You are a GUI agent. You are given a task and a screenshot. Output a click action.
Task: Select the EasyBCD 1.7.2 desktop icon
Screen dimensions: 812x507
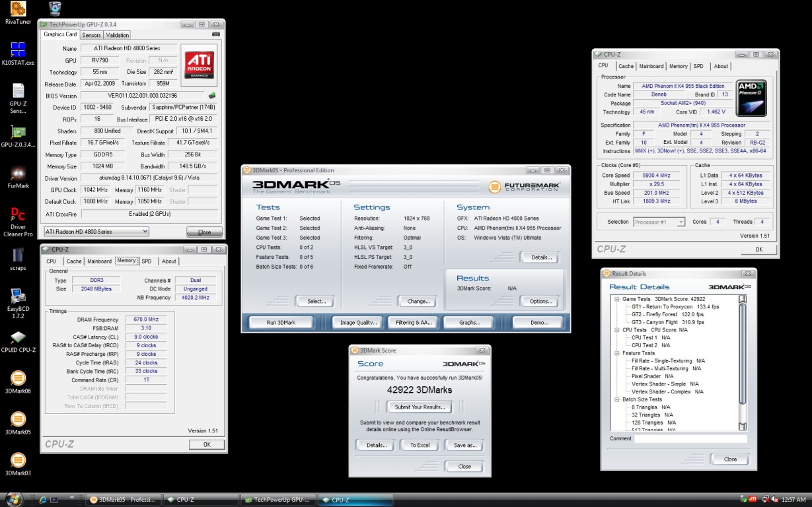pyautogui.click(x=18, y=303)
